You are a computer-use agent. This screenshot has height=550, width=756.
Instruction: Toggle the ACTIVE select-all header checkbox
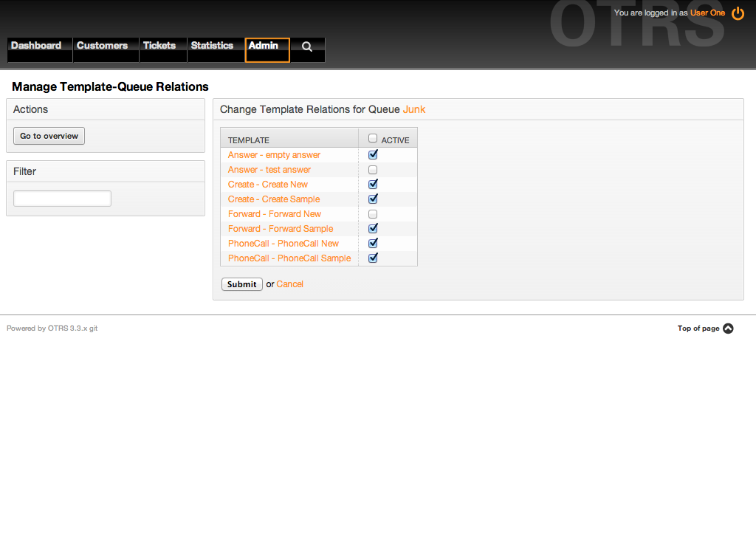coord(373,138)
